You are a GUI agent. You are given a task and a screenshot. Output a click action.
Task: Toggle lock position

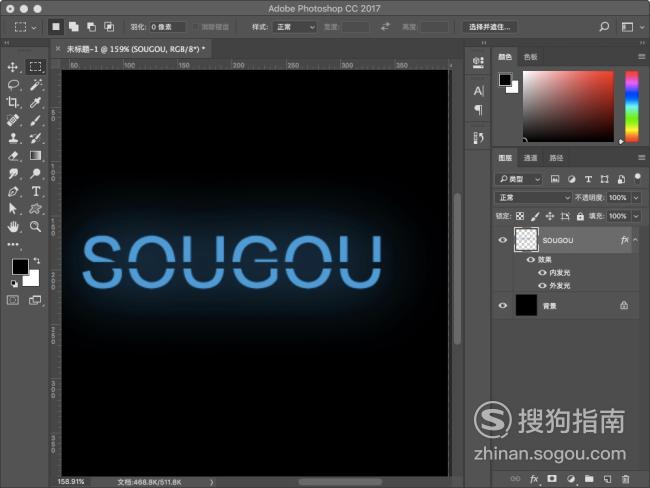[x=550, y=216]
